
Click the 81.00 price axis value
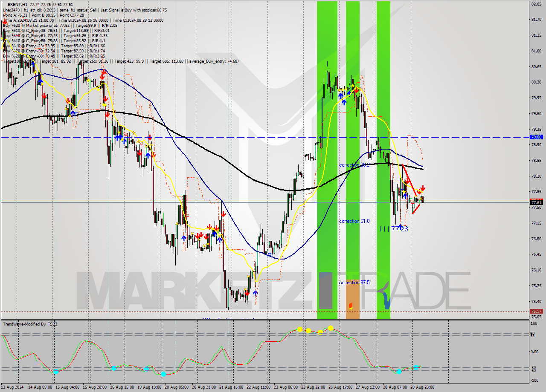point(536,51)
